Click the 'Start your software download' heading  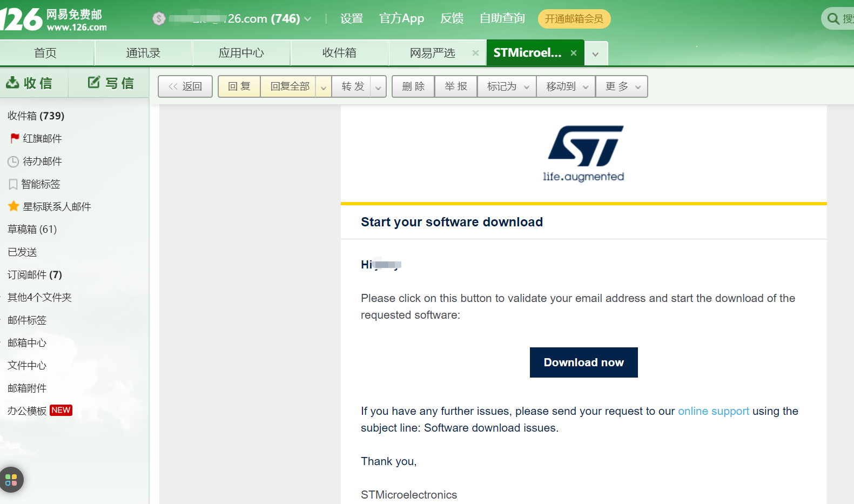tap(452, 222)
